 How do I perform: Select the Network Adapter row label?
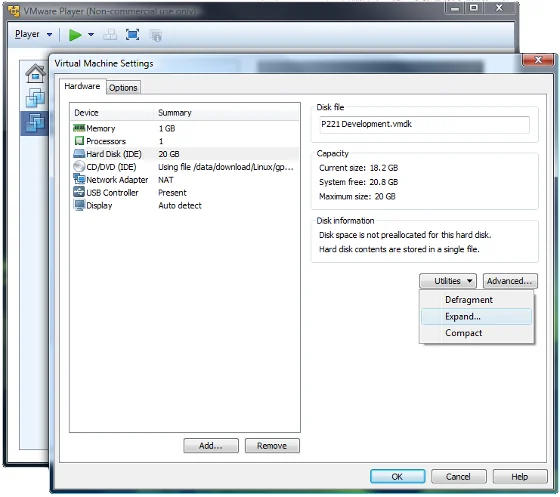click(117, 180)
